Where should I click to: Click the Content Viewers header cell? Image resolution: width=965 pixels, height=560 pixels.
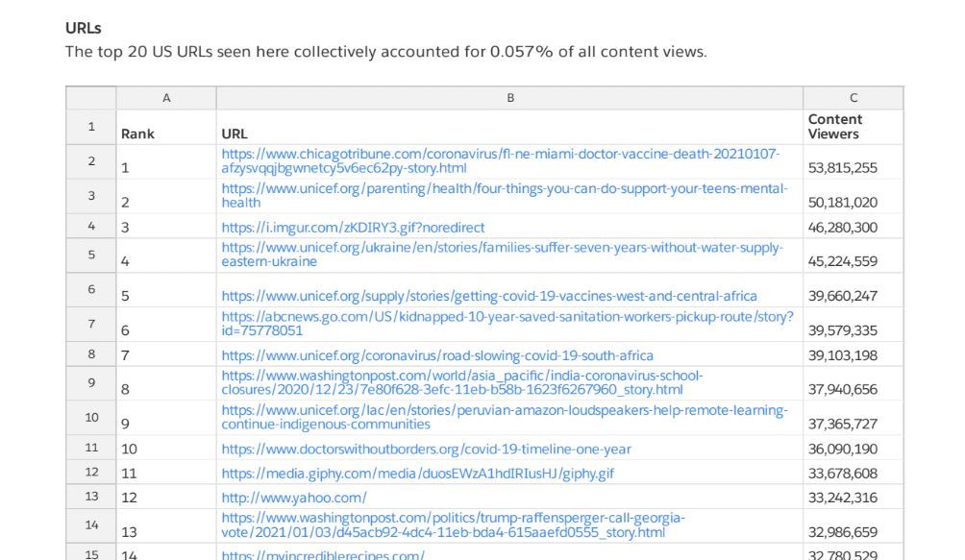tap(834, 127)
